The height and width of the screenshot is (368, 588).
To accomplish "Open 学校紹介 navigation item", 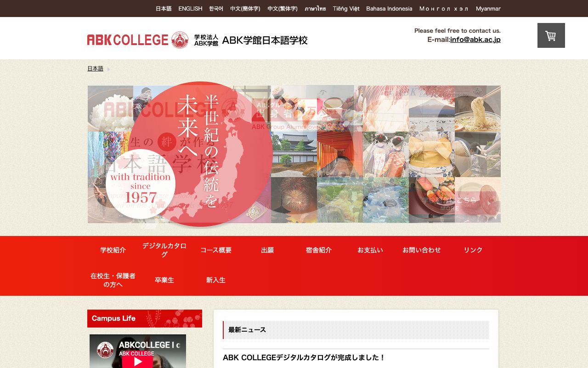I will [x=113, y=250].
